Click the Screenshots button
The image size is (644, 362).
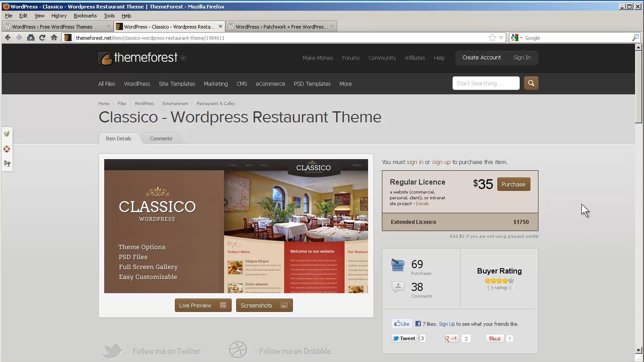264,305
